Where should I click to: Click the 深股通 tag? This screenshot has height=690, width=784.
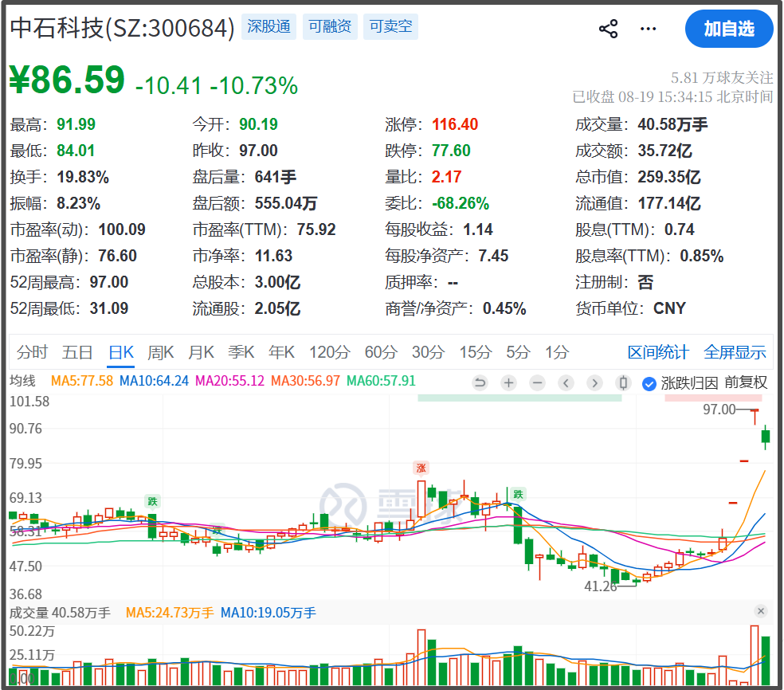[269, 26]
